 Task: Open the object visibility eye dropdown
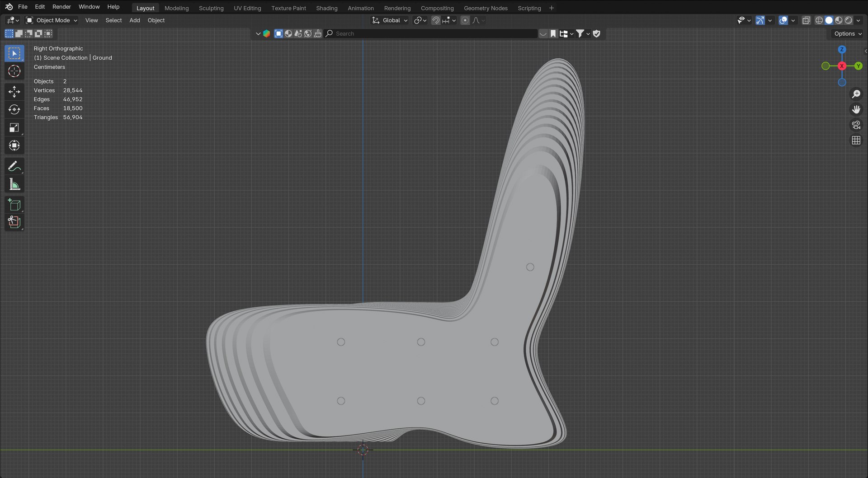click(x=744, y=20)
